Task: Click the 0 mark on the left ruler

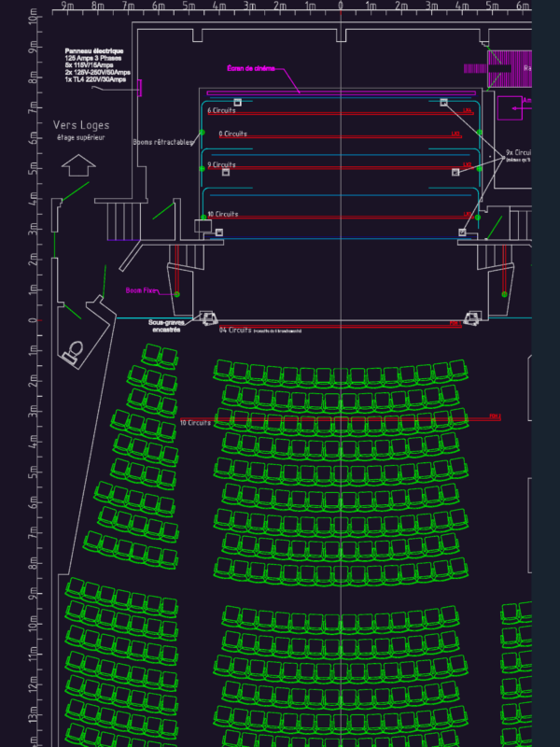Action: click(x=33, y=320)
